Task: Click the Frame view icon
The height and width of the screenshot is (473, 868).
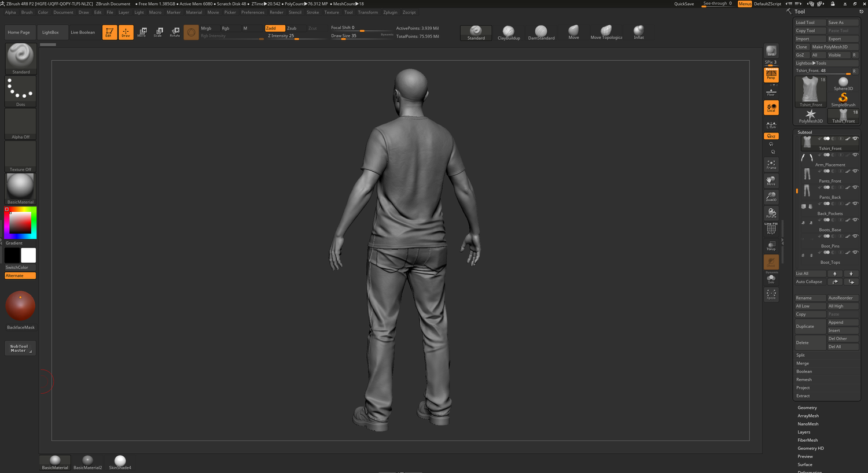Action: pyautogui.click(x=771, y=165)
